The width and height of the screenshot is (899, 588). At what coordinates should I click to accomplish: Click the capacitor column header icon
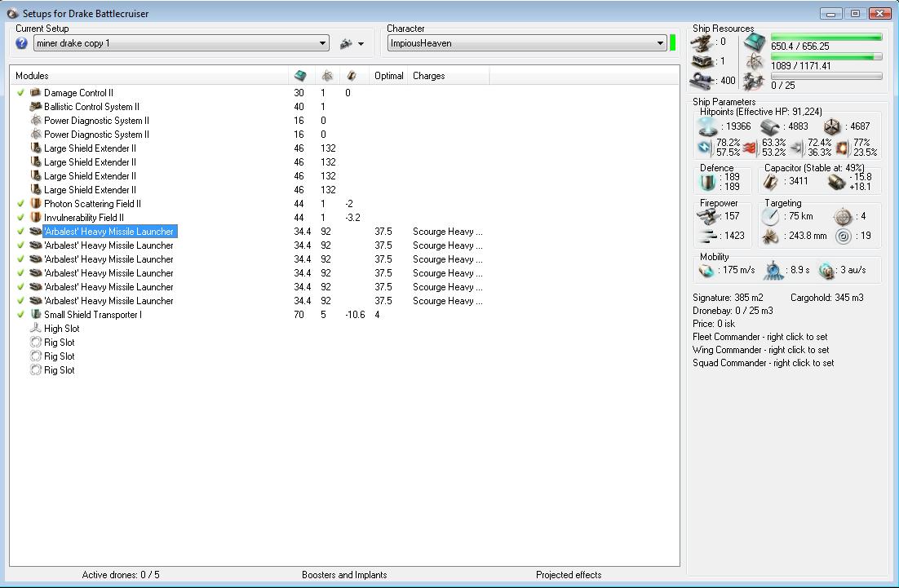pos(352,76)
